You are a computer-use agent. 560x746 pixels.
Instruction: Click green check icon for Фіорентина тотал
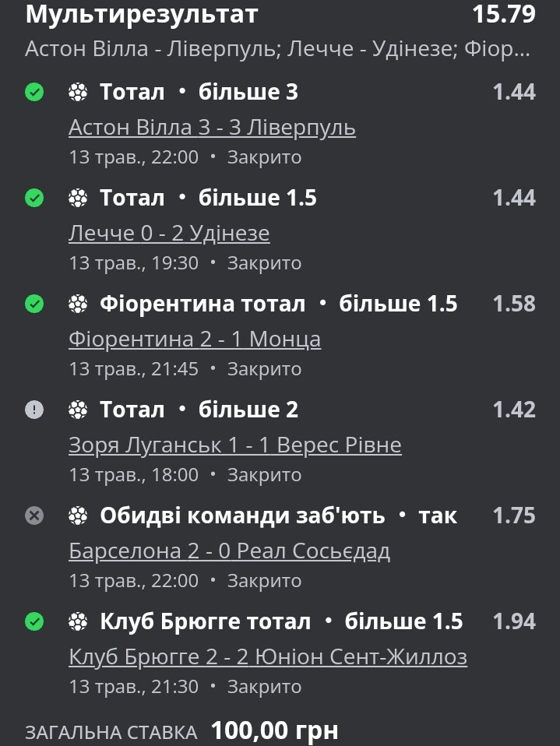[34, 304]
